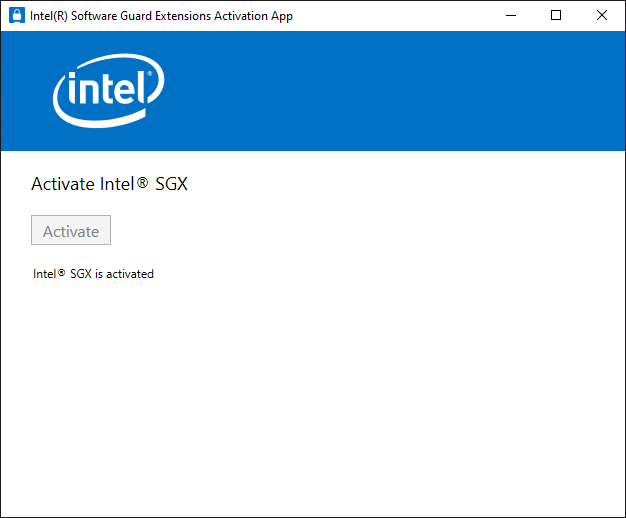626x518 pixels.
Task: Minimize the SGX Activation App window
Action: point(510,16)
